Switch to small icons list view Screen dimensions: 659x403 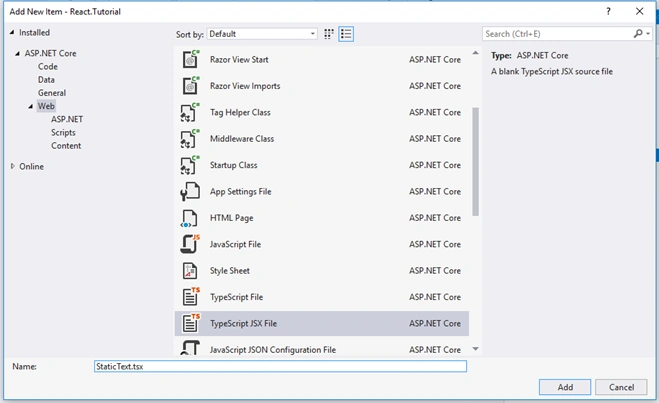click(346, 34)
